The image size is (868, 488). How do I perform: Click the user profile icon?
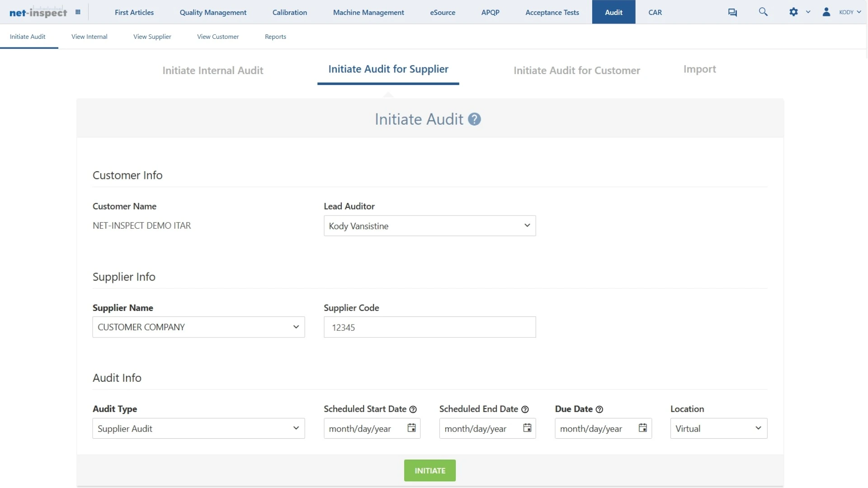pos(826,12)
